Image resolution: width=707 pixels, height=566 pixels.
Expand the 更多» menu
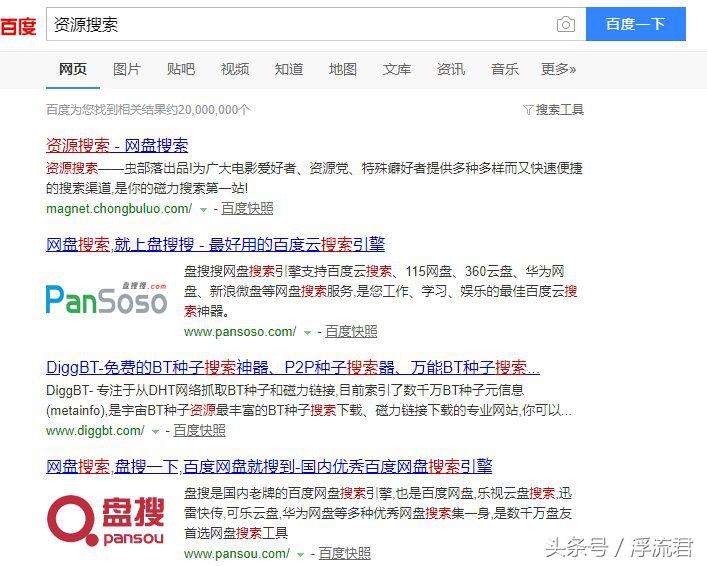tap(559, 69)
